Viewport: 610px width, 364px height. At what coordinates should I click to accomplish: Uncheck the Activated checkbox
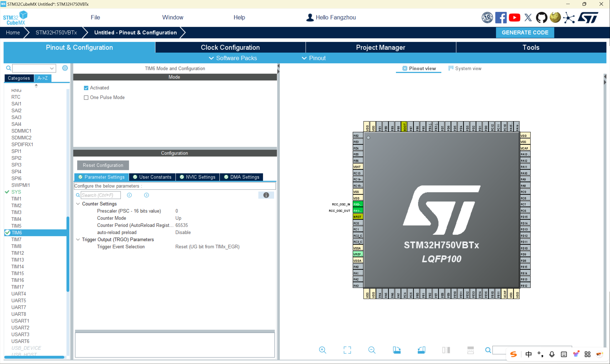coord(86,88)
